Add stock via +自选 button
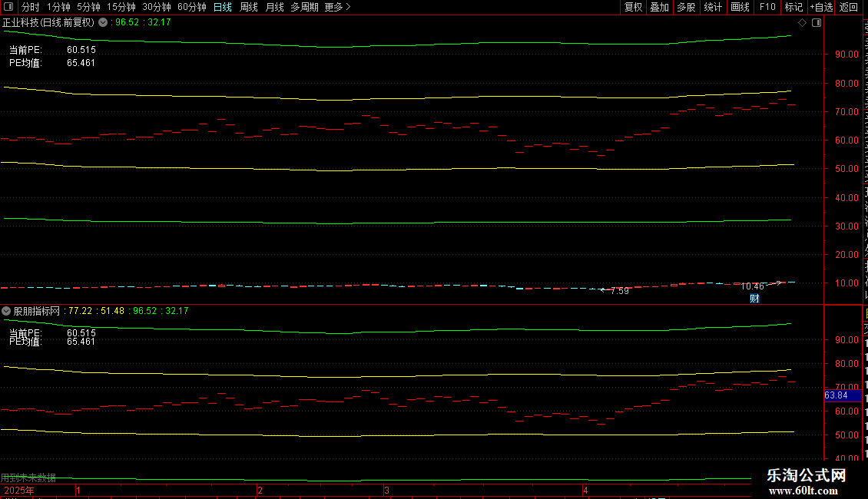 [821, 7]
